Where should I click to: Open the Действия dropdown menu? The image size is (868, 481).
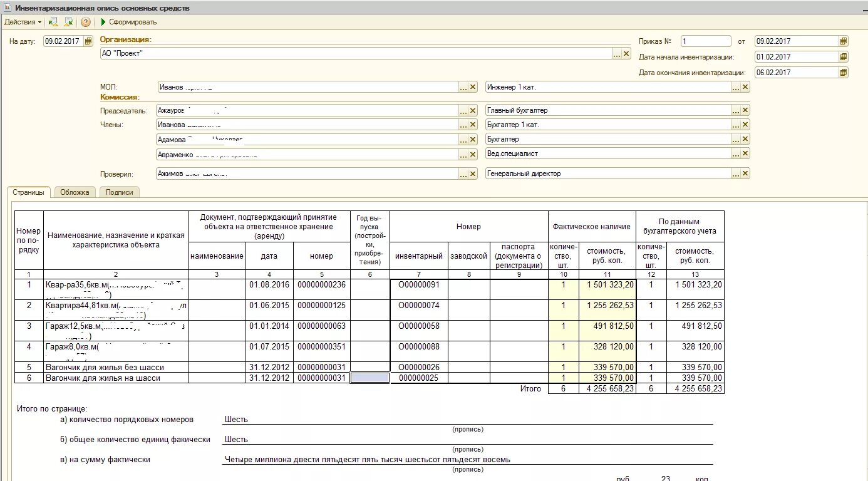tap(23, 22)
